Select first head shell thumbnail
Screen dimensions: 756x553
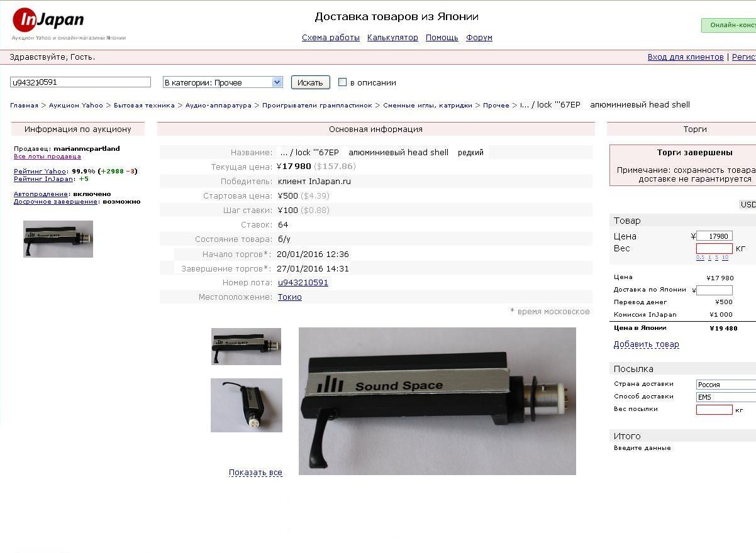coord(246,346)
